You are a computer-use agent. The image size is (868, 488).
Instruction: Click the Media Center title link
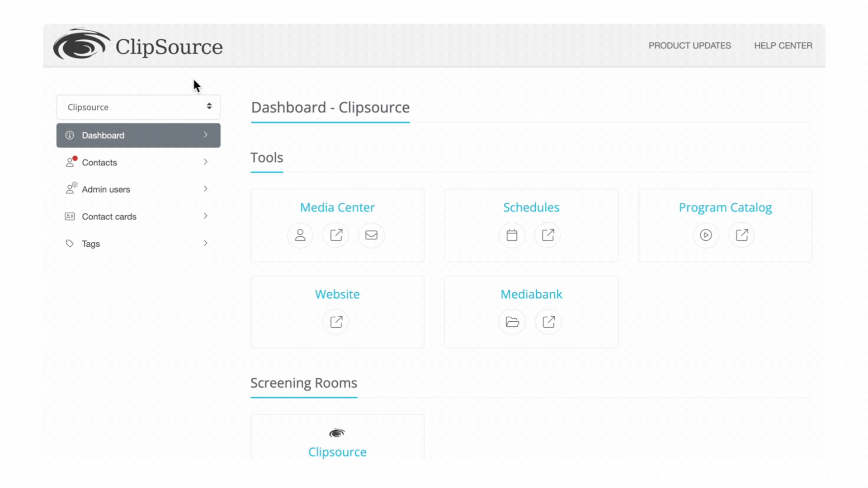[337, 207]
